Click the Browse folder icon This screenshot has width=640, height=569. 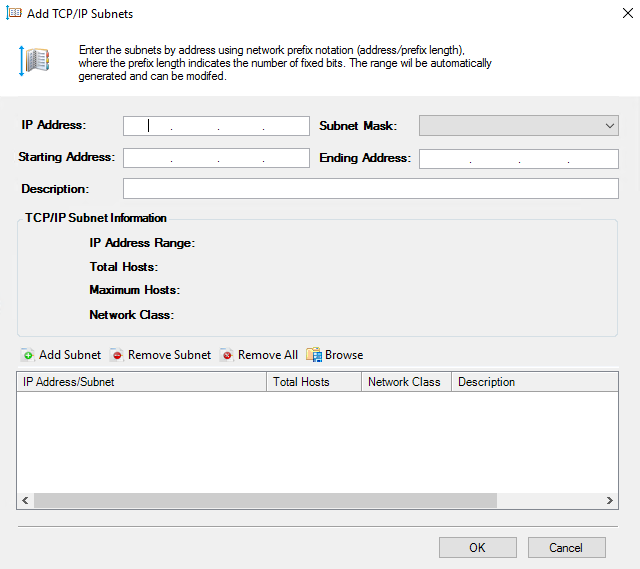(314, 355)
